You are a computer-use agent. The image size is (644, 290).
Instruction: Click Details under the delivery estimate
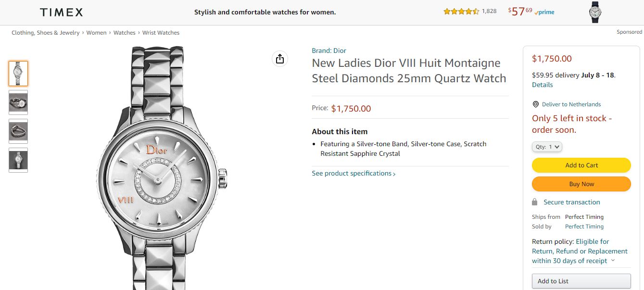(542, 84)
